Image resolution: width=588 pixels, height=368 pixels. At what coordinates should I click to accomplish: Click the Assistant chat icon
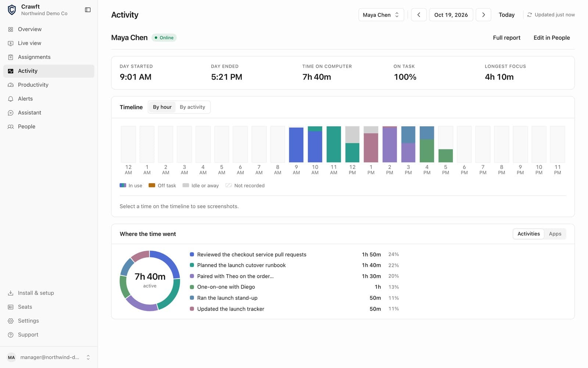coord(11,113)
